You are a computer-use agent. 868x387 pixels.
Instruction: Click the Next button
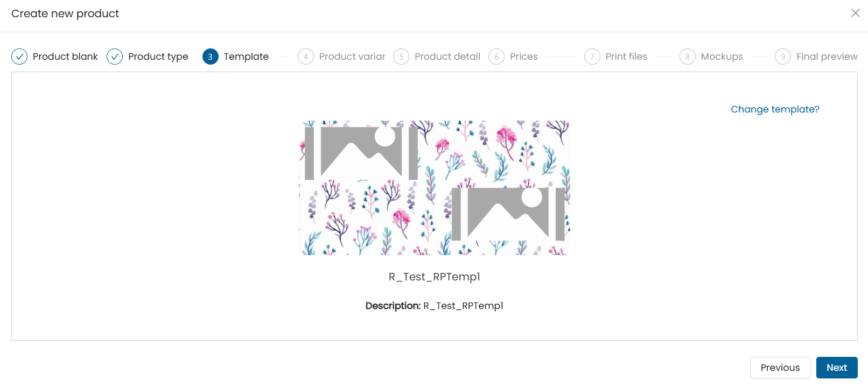click(837, 368)
